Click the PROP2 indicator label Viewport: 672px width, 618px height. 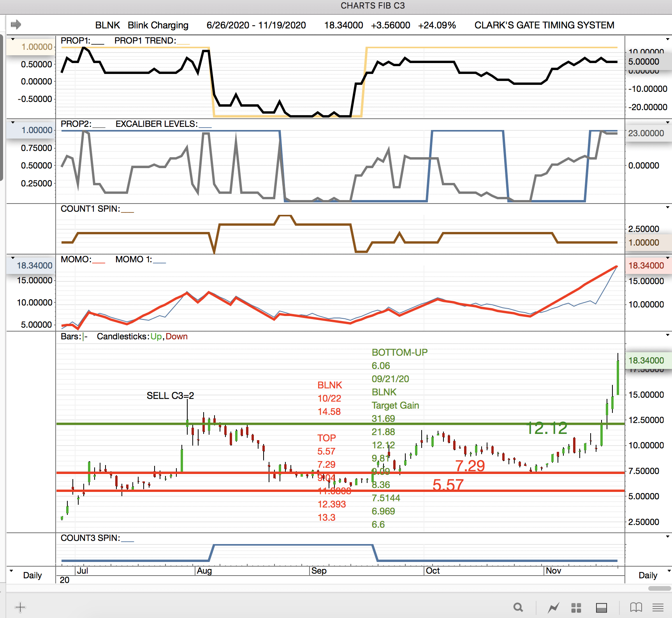click(76, 124)
